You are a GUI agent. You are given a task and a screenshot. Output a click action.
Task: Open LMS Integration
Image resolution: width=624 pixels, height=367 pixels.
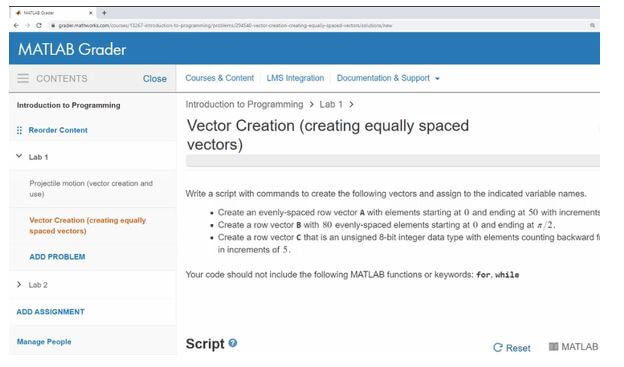pos(295,78)
